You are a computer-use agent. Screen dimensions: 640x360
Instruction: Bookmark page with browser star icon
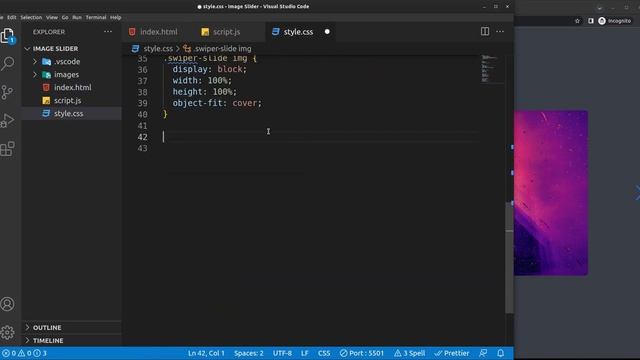pyautogui.click(x=577, y=21)
